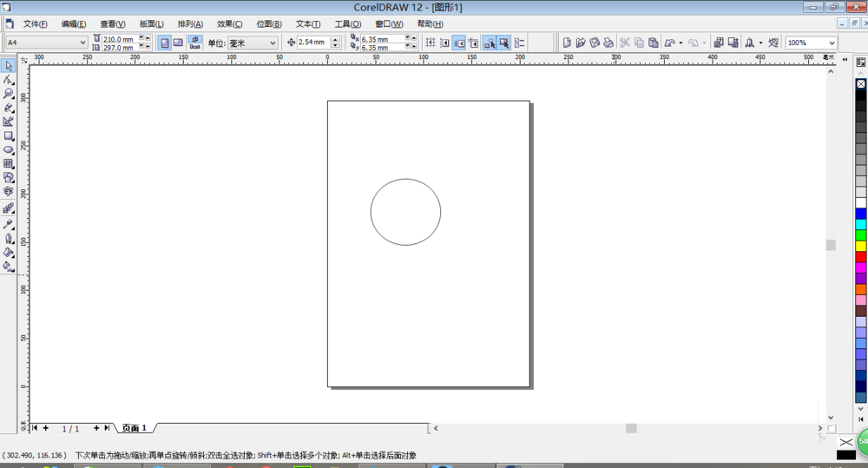Open the 查看(V) menu
The image size is (868, 468).
click(112, 23)
